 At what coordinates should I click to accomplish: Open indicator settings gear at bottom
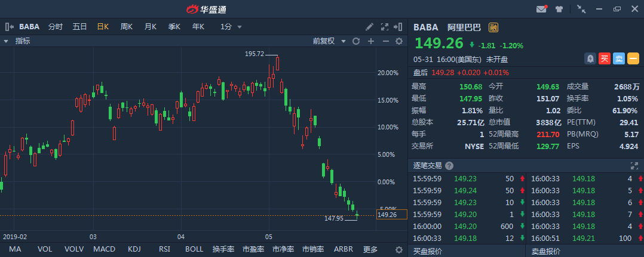point(400,249)
